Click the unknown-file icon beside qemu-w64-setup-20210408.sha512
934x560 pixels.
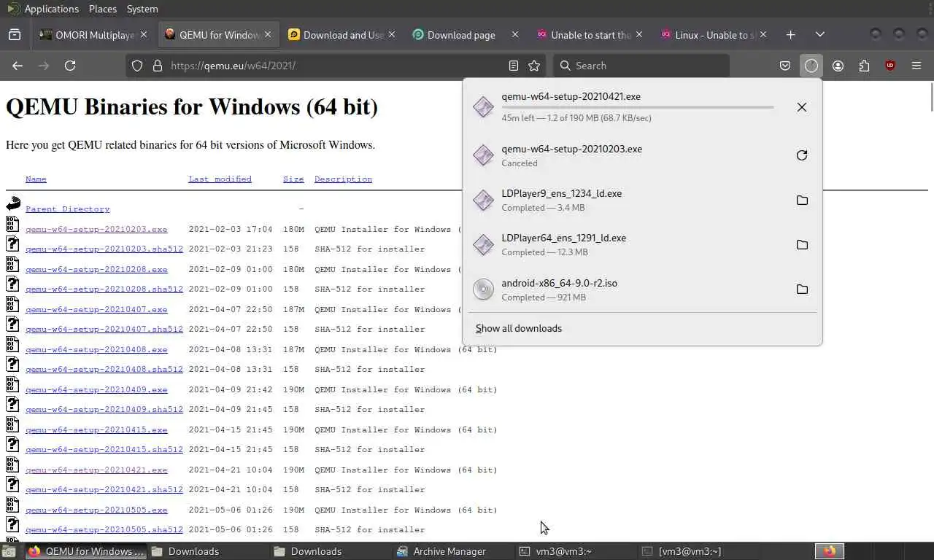(x=13, y=364)
